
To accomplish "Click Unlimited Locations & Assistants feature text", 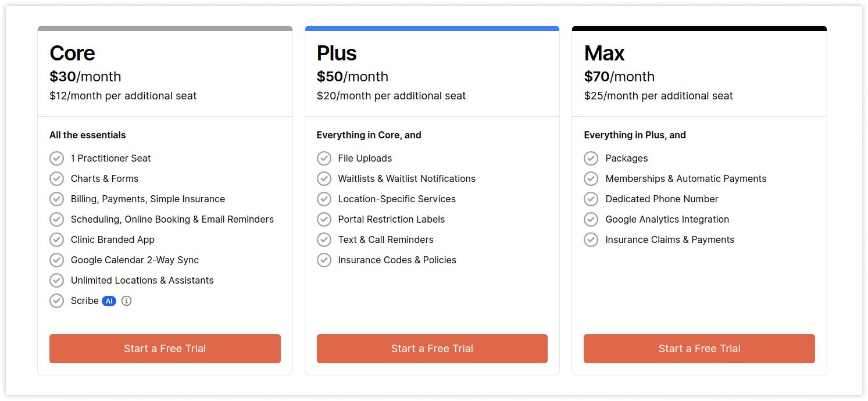I will click(x=142, y=280).
